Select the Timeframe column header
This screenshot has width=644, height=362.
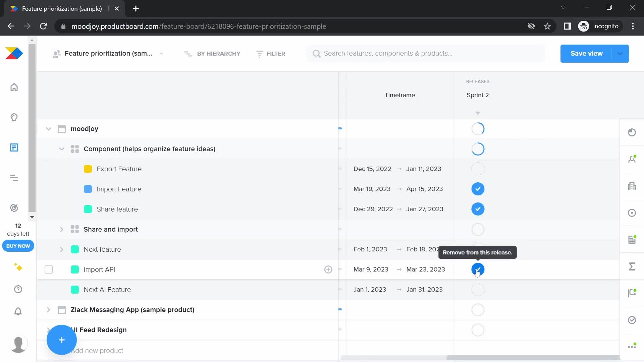pos(399,95)
